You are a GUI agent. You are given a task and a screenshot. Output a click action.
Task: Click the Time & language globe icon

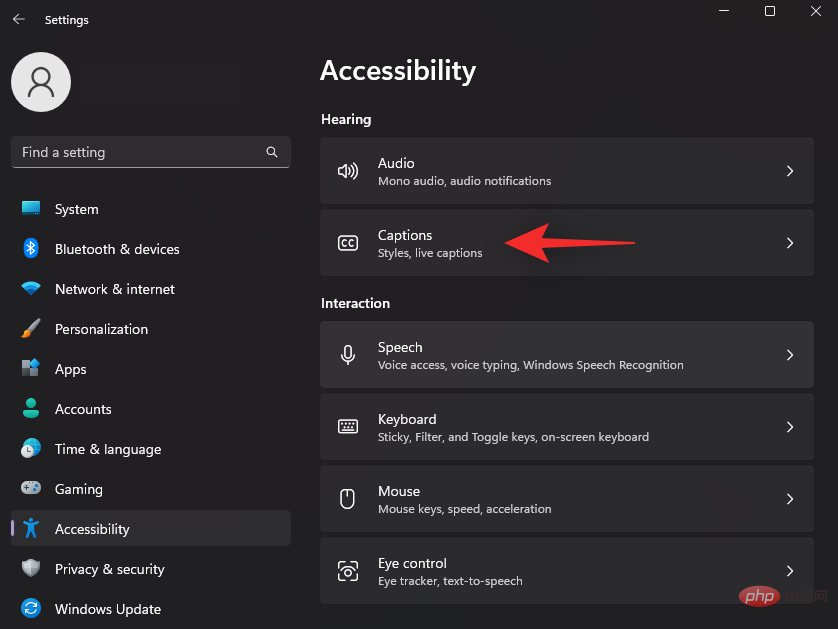point(31,448)
